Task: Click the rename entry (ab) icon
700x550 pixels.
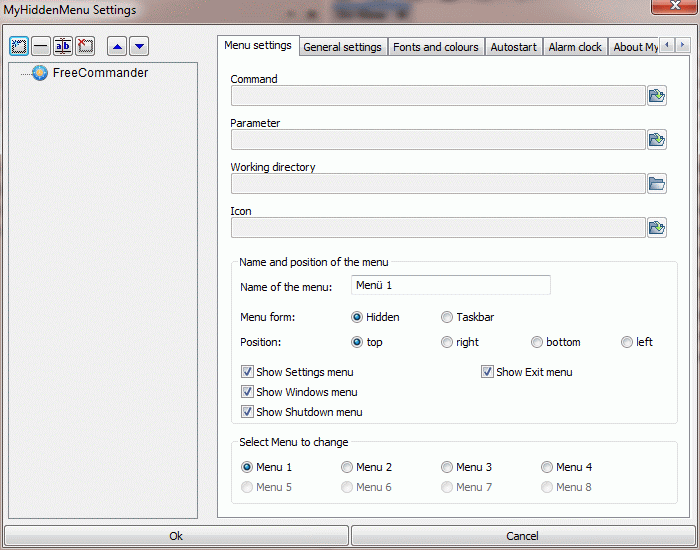Action: (63, 46)
